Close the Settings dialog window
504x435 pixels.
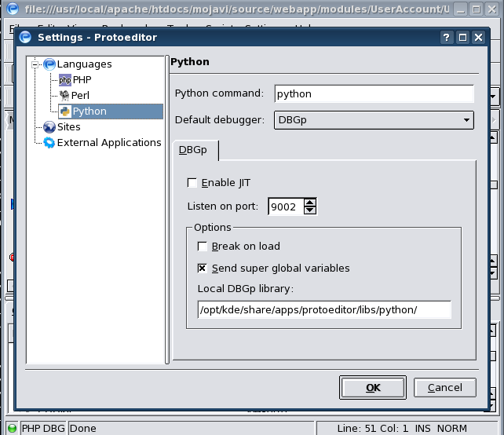479,38
